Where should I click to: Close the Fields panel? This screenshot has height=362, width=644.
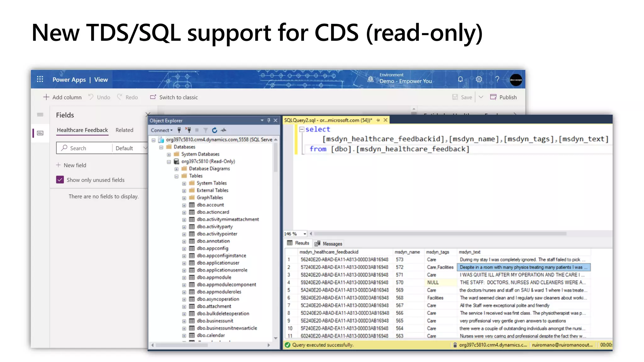(148, 114)
